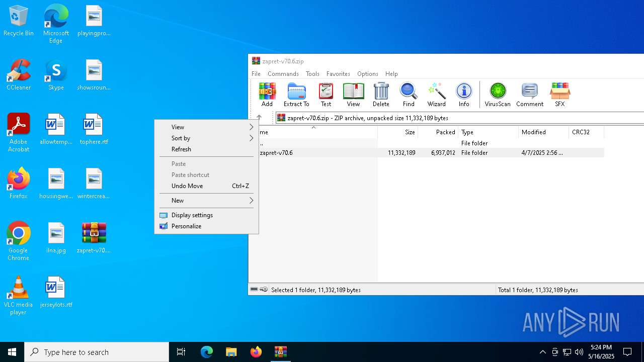Sort the file list by Type column
Image resolution: width=644 pixels, height=362 pixels.
pyautogui.click(x=489, y=132)
